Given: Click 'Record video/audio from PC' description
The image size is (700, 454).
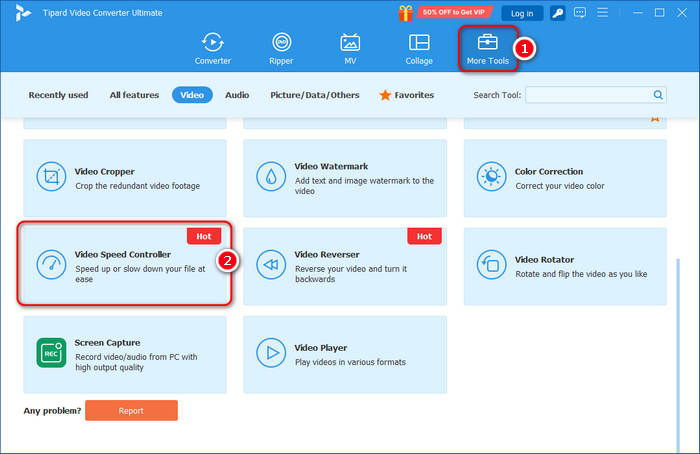Looking at the screenshot, I should click(x=136, y=362).
